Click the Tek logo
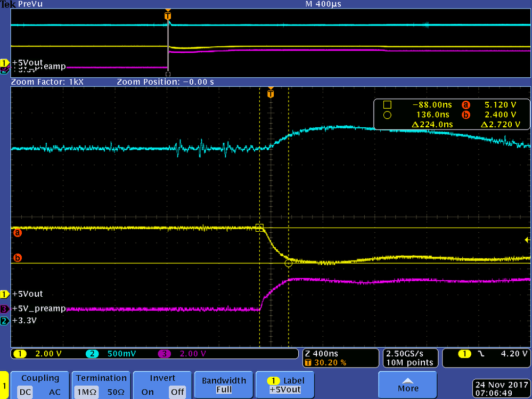 tap(8, 4)
